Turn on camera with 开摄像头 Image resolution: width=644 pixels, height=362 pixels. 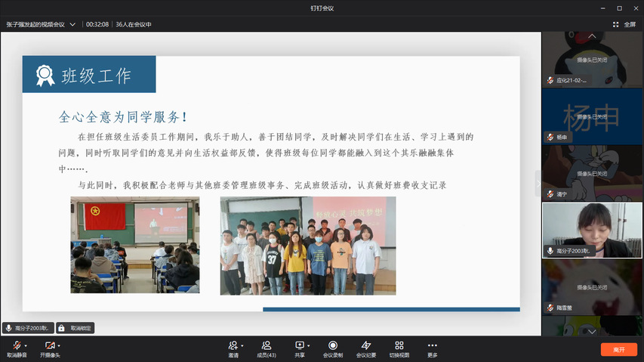(49, 345)
